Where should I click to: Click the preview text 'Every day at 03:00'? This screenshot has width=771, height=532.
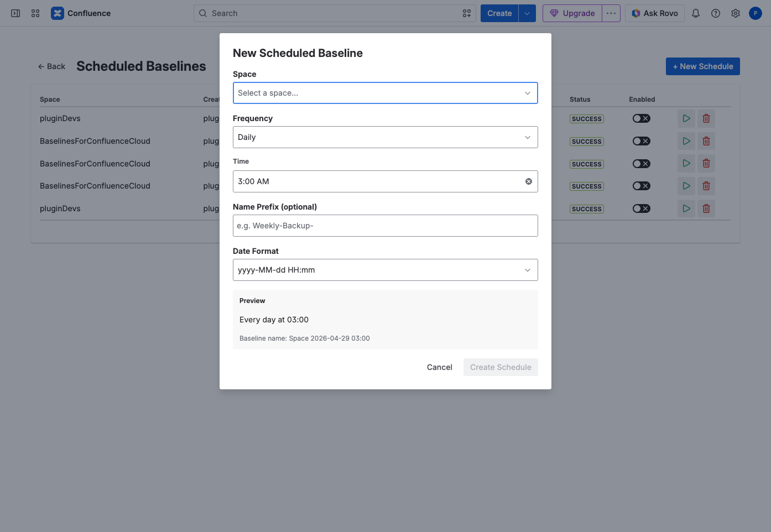(x=274, y=320)
